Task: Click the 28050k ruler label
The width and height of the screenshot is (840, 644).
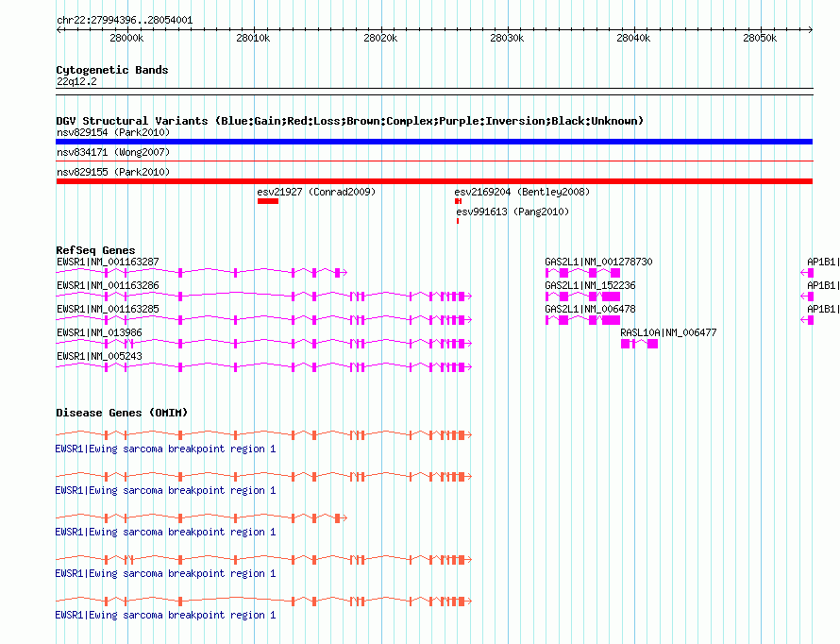Action: coord(760,38)
